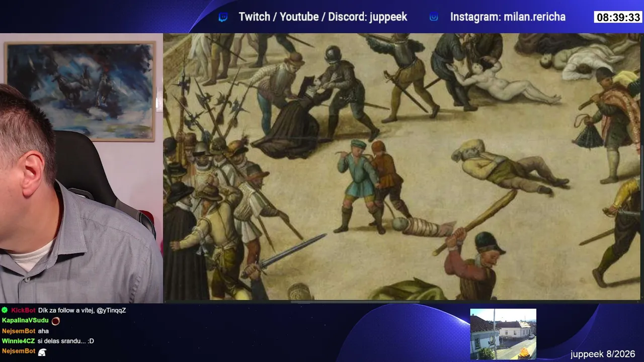
Task: Click the 'aha' chat message
Action: (x=43, y=331)
